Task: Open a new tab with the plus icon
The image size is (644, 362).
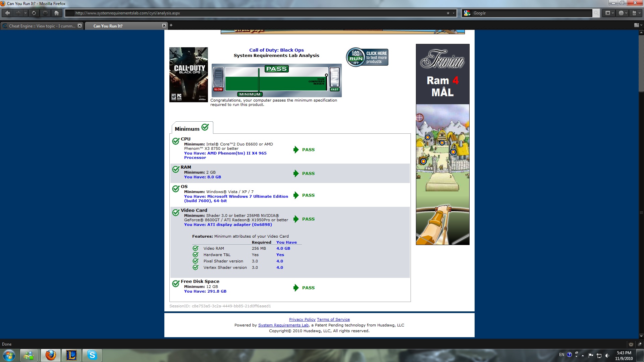Action: [x=171, y=25]
